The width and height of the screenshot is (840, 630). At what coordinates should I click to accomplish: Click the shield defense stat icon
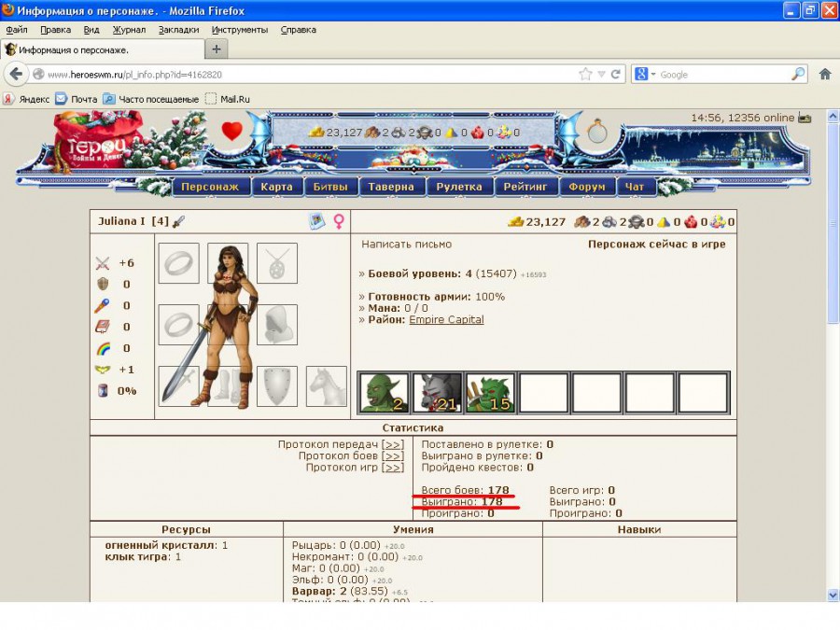pos(103,284)
